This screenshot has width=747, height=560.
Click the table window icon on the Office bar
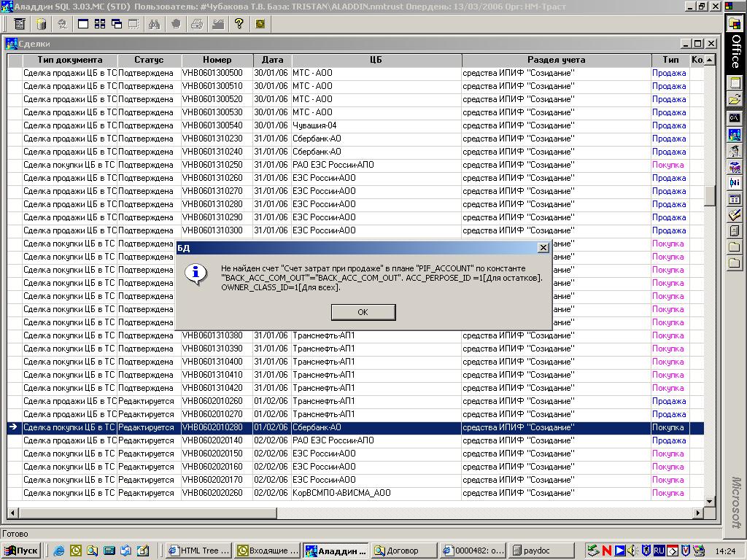click(735, 200)
